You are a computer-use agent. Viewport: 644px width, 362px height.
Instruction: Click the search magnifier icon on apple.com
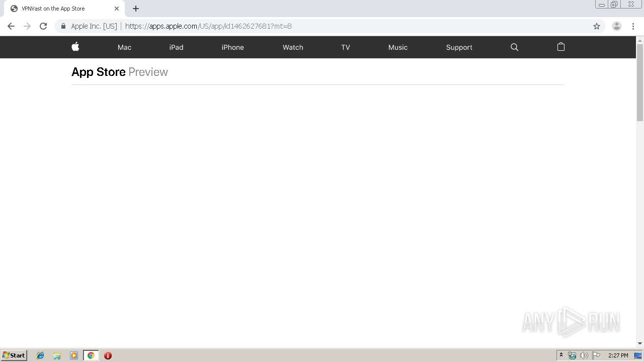click(x=514, y=47)
